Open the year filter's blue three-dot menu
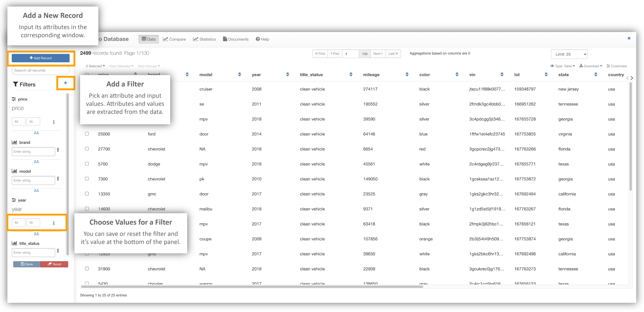The width and height of the screenshot is (644, 312). (x=54, y=223)
